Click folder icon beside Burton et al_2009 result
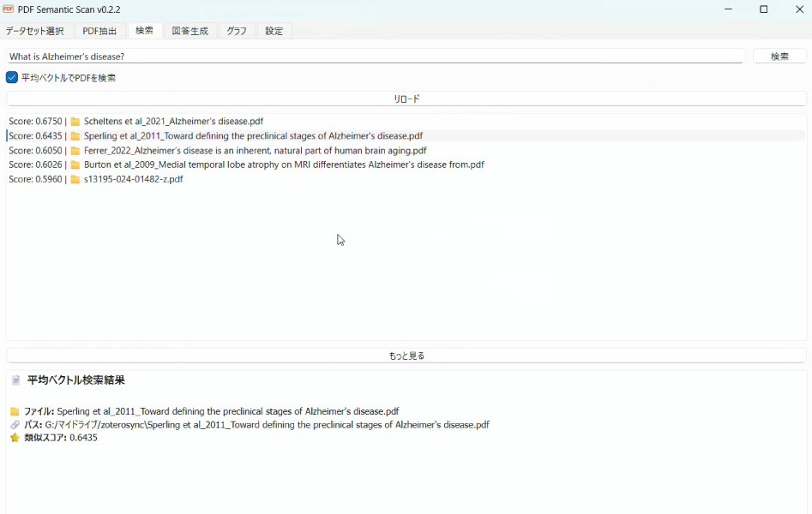 point(75,164)
